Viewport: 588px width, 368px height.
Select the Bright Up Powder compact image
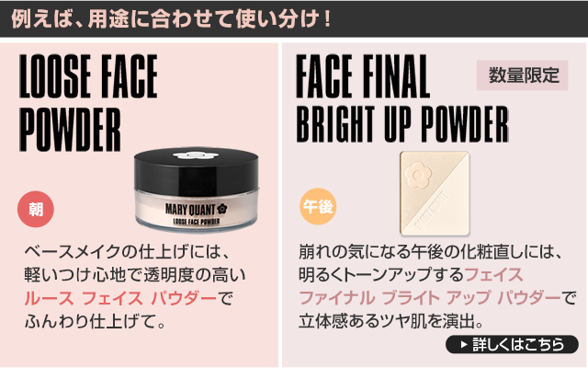[x=435, y=193]
